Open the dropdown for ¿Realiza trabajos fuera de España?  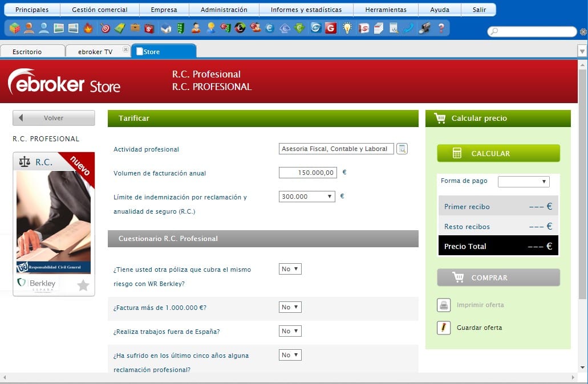290,331
